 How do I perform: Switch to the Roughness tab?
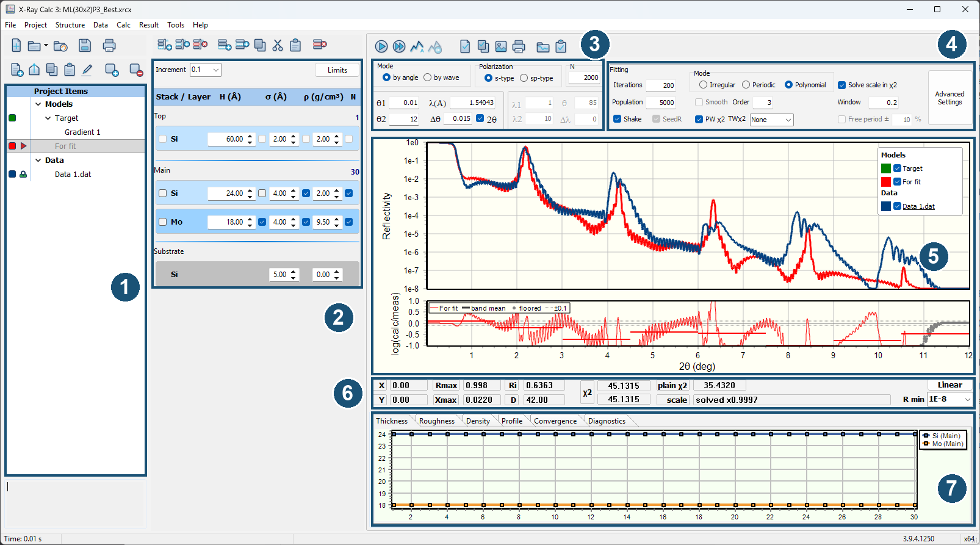pos(437,421)
